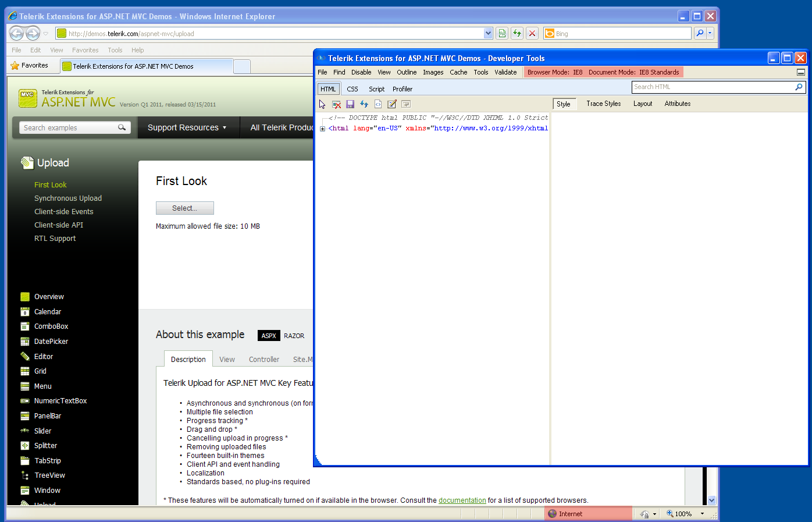
Task: Click the page scrollbar down arrow
Action: point(711,500)
